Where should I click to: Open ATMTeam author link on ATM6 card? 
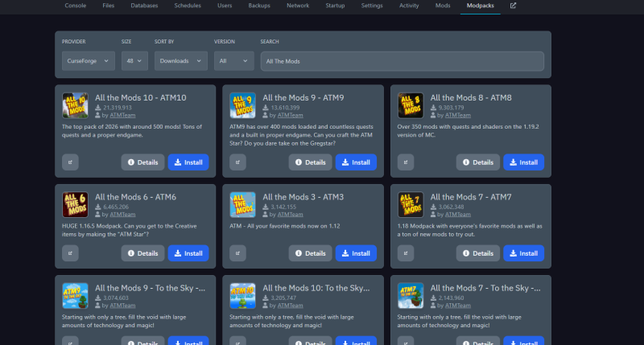[122, 214]
